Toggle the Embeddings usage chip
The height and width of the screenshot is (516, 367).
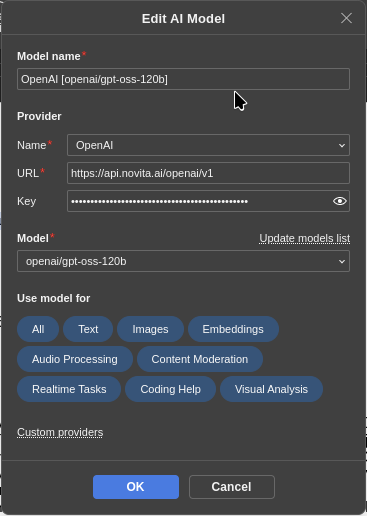click(x=233, y=329)
